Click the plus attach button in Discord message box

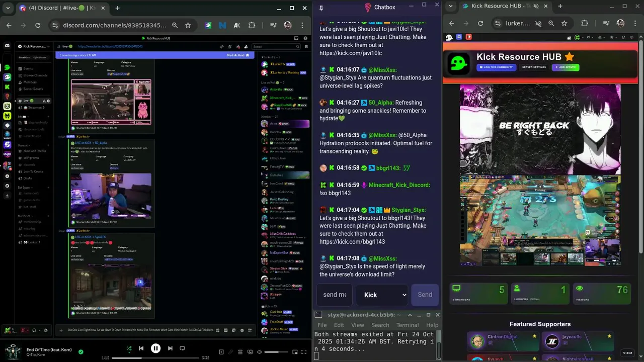pyautogui.click(x=62, y=330)
